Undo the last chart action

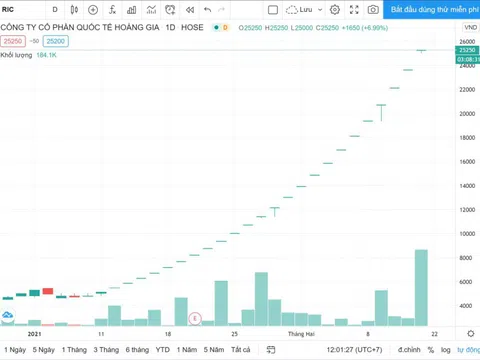[208, 10]
